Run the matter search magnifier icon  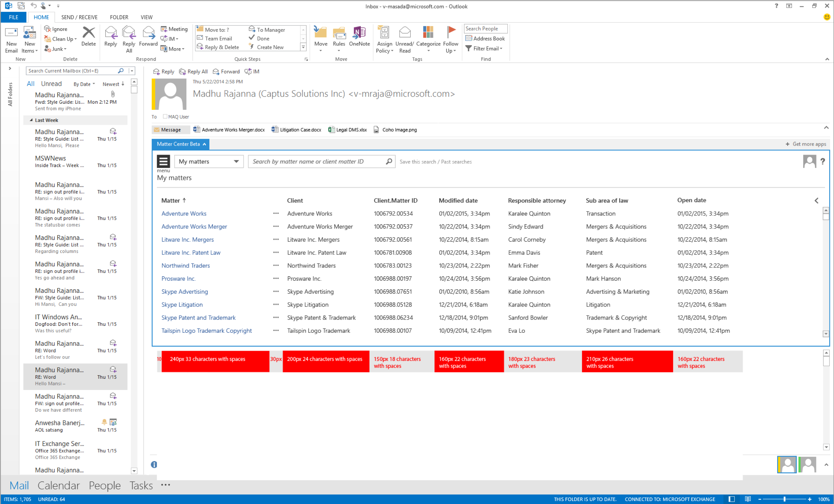[x=389, y=161]
